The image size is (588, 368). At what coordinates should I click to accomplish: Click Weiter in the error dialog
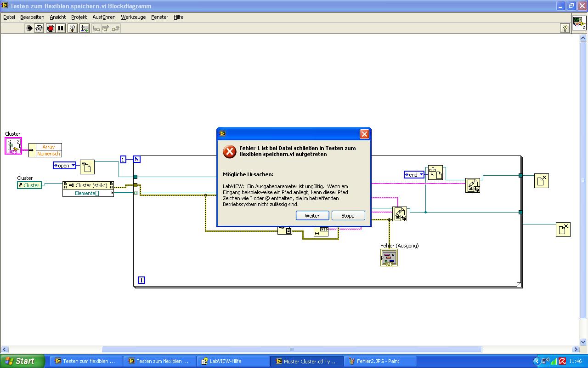click(x=312, y=216)
